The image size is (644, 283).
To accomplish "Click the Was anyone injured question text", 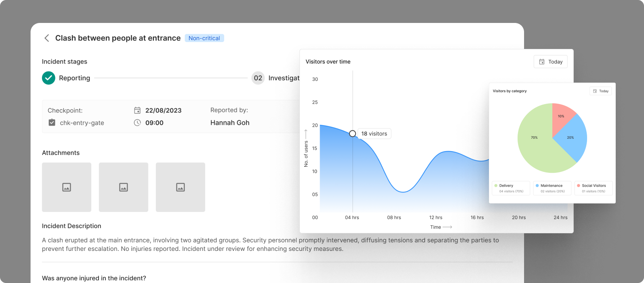I will pyautogui.click(x=94, y=278).
